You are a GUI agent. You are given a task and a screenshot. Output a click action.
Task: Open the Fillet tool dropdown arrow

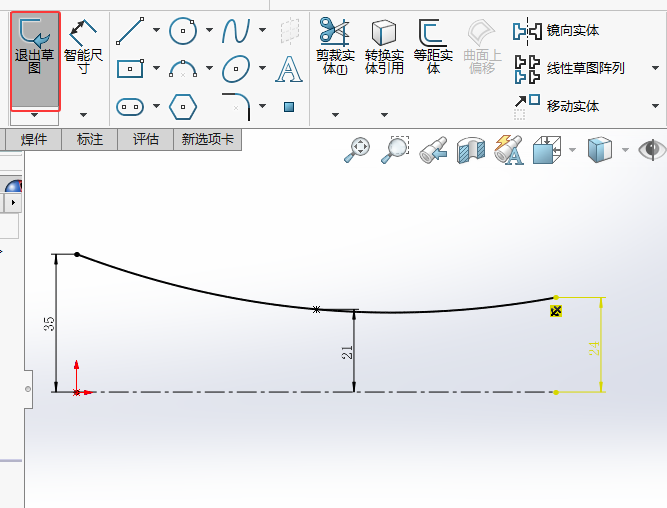262,106
